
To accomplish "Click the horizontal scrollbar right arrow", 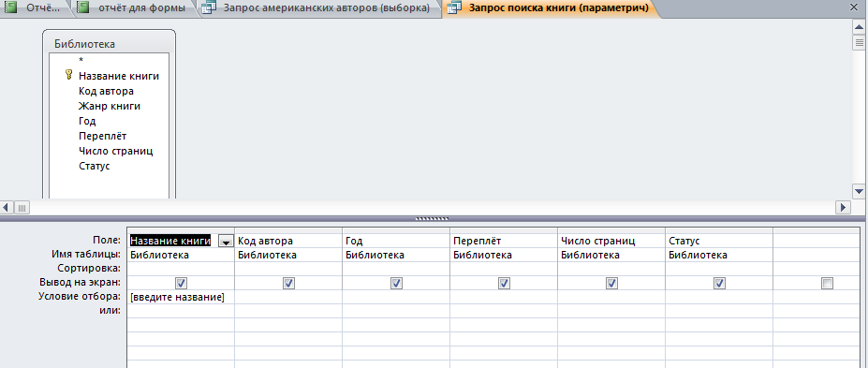I will (843, 208).
